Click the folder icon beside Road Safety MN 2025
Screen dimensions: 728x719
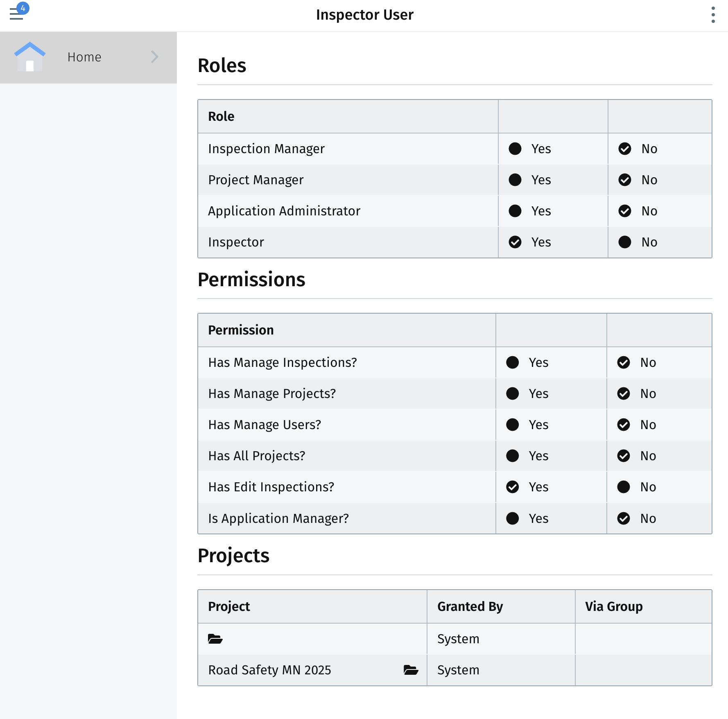click(411, 670)
